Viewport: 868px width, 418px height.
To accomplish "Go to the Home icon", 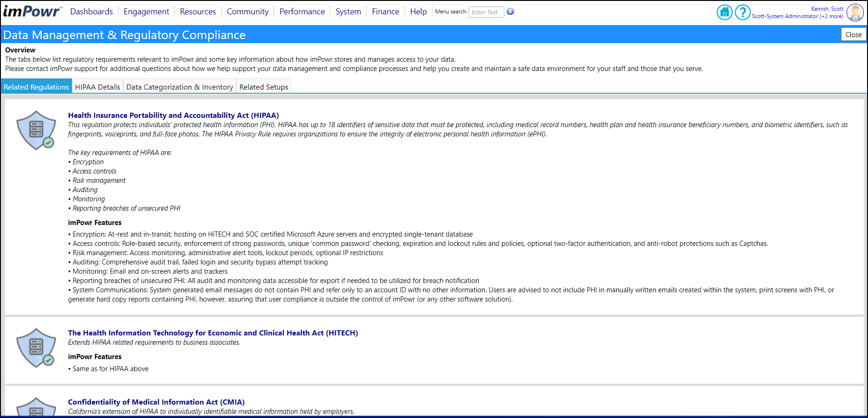I will pyautogui.click(x=724, y=12).
